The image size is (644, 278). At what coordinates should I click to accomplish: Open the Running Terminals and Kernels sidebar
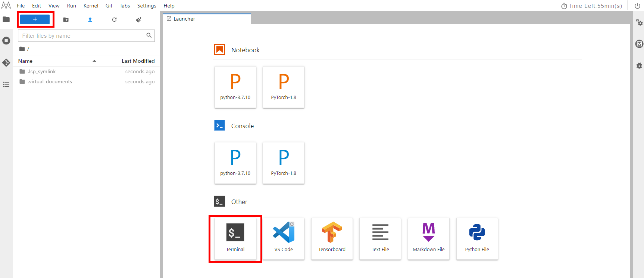coord(6,41)
